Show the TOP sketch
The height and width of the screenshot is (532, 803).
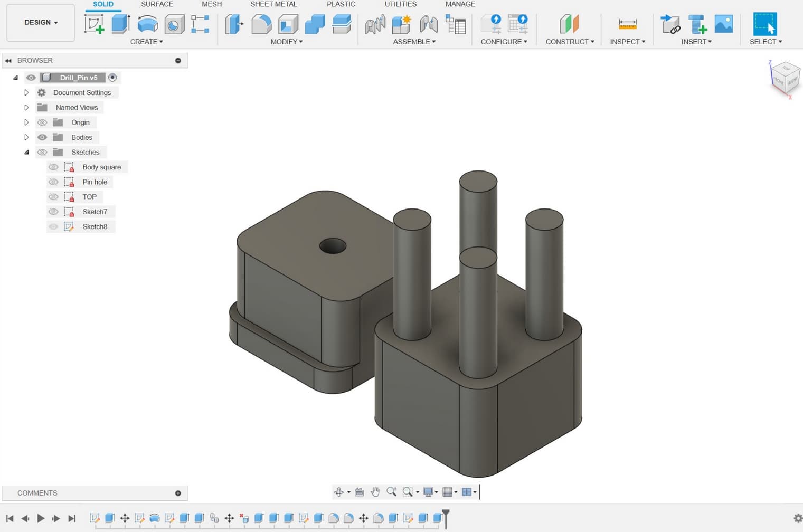[53, 197]
